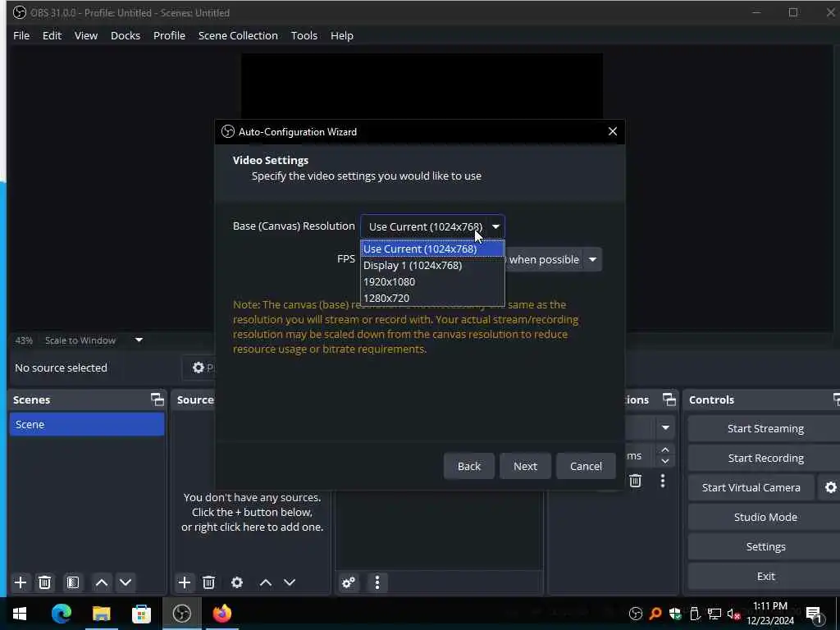Move scene down with Scenes panel down arrow
The image size is (840, 630).
click(126, 582)
